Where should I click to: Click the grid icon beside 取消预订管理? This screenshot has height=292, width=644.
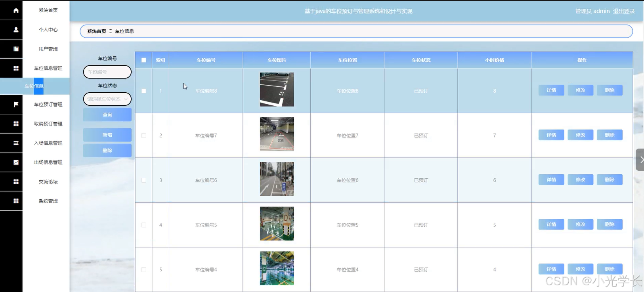click(16, 124)
